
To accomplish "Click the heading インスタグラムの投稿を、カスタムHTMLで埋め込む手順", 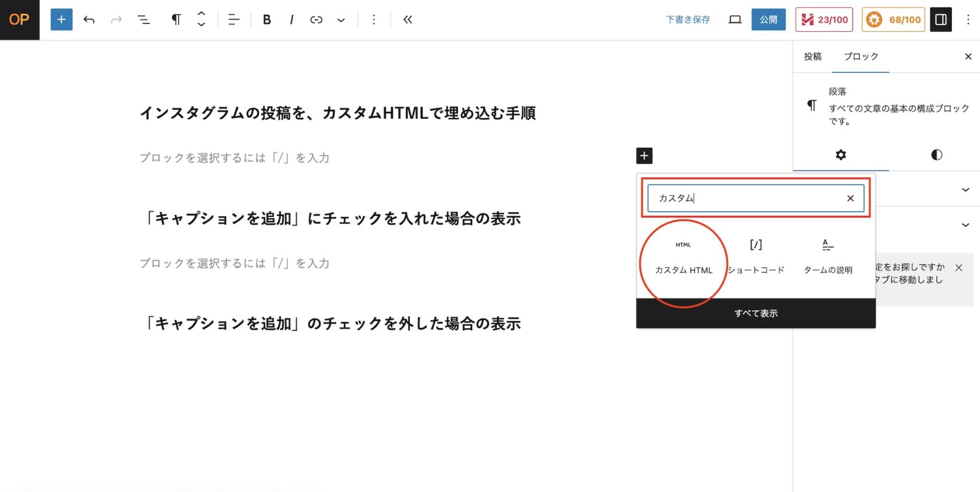I will tap(338, 113).
